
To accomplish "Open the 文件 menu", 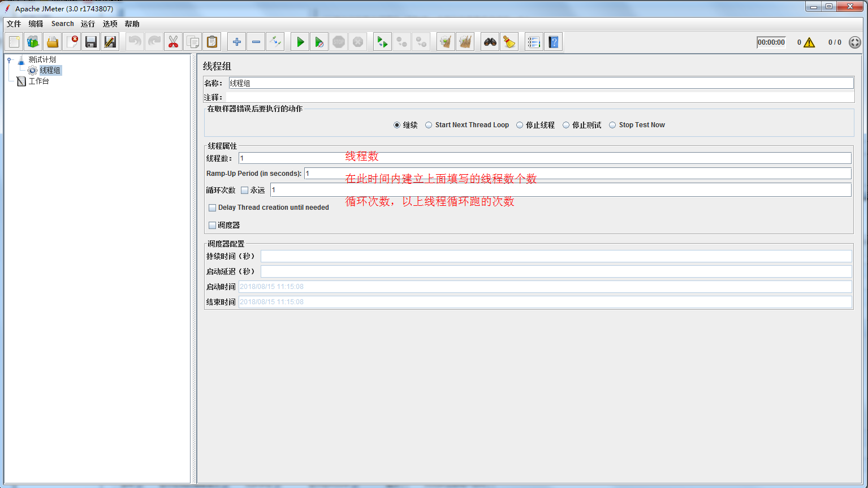I will pyautogui.click(x=14, y=24).
